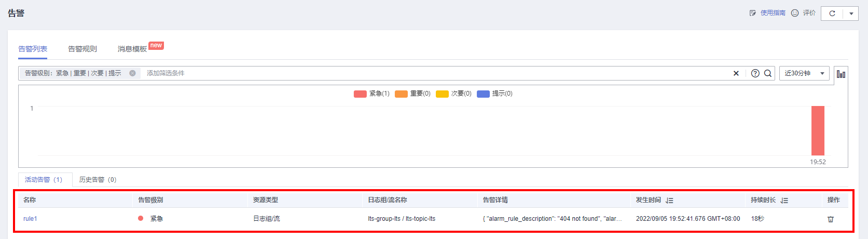Sort by 发生时间 column icon

(669, 200)
